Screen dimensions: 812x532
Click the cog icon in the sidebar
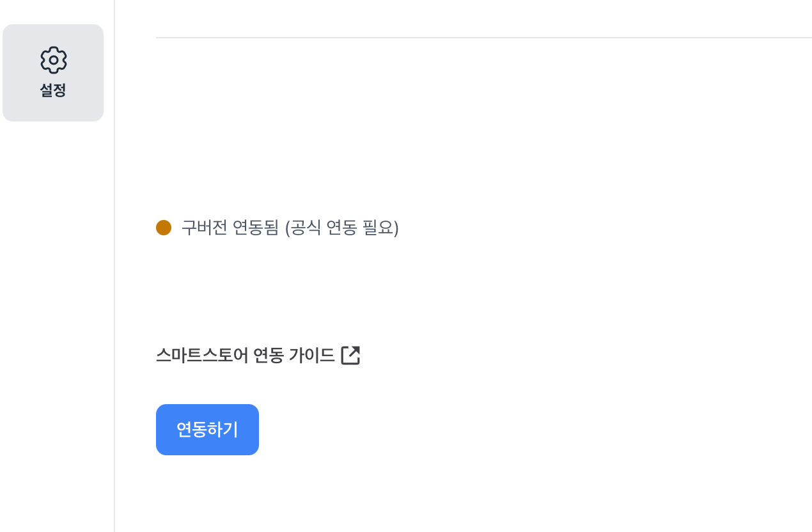pos(54,60)
